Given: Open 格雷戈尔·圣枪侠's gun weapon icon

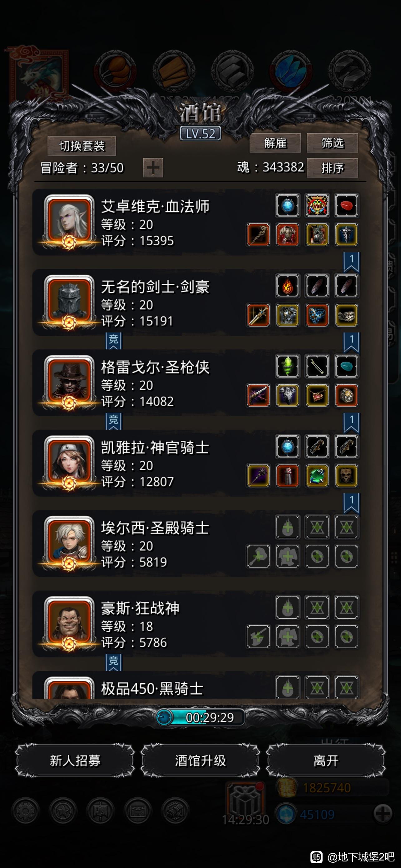Looking at the screenshot, I should coord(258,395).
